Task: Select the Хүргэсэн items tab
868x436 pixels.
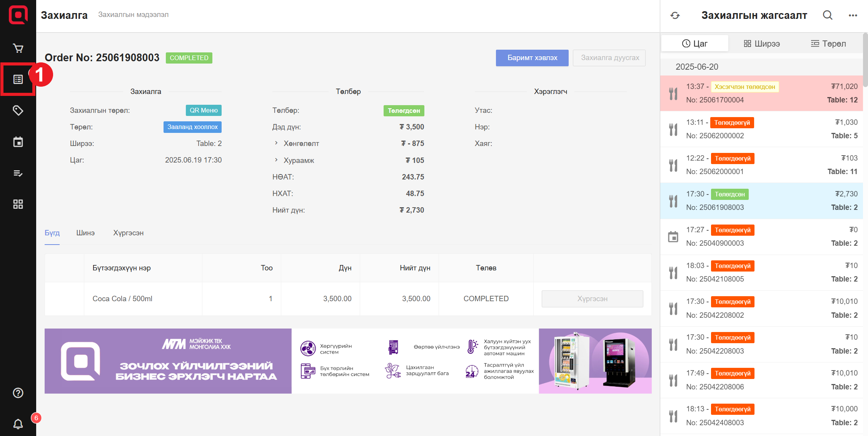Action: point(128,233)
